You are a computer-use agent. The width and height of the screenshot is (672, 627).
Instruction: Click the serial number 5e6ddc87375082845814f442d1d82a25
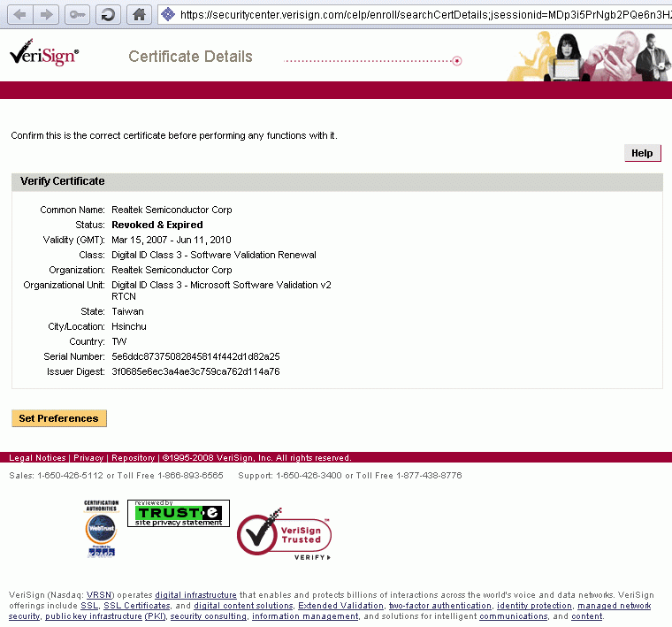pos(195,356)
